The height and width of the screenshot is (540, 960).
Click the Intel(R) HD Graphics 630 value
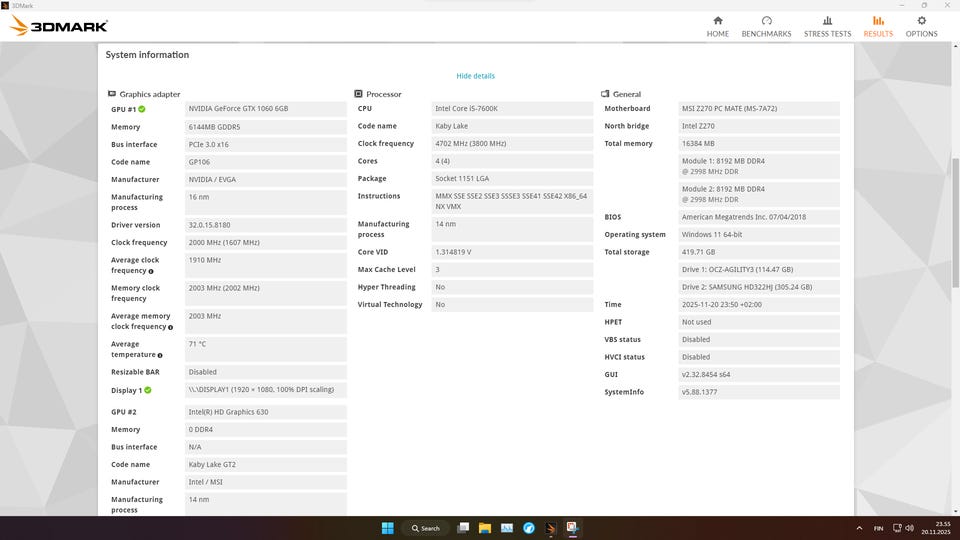(265, 412)
